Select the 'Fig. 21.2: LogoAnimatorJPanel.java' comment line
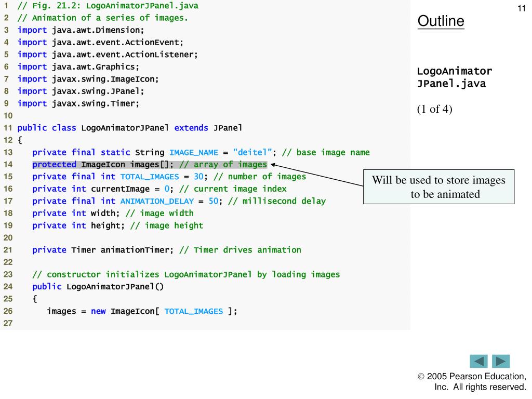The width and height of the screenshot is (532, 399). click(108, 6)
